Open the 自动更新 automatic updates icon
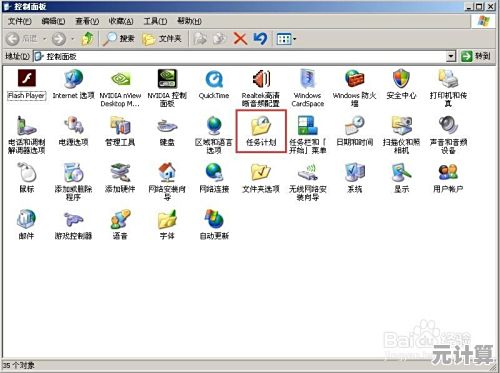This screenshot has height=373, width=500. (214, 225)
